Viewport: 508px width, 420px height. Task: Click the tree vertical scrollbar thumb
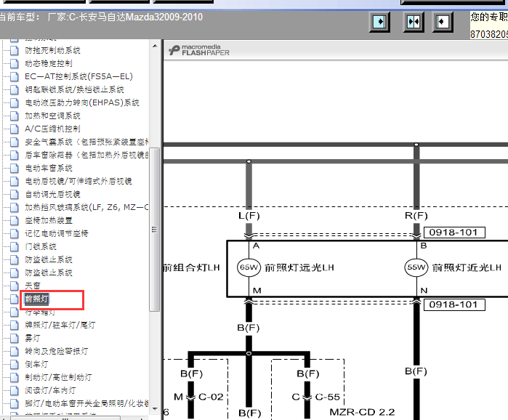155,230
